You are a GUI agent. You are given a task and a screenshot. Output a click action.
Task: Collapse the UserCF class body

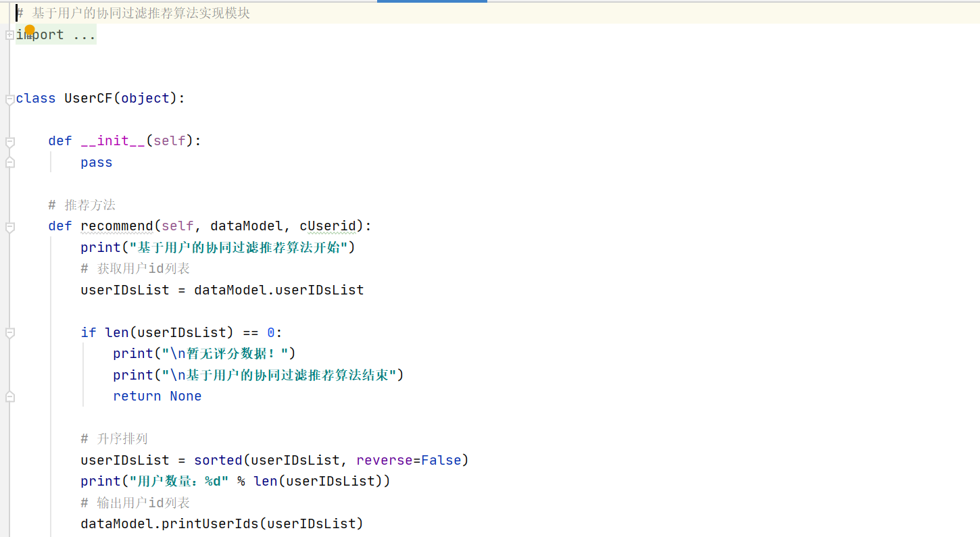tap(9, 98)
